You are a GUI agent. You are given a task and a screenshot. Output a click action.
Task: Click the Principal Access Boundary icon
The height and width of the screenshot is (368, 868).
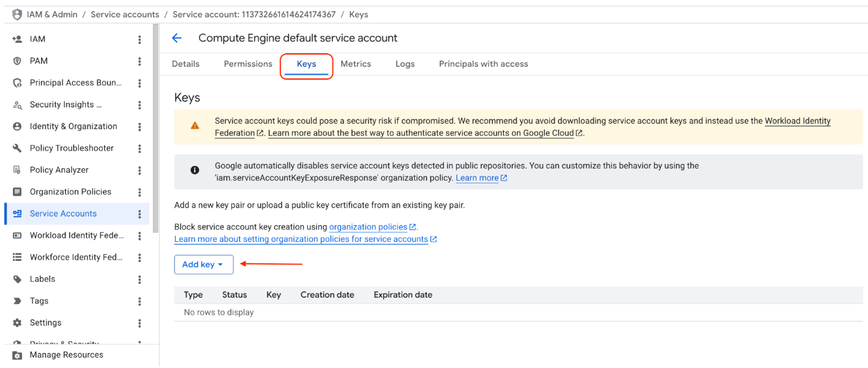coord(17,83)
